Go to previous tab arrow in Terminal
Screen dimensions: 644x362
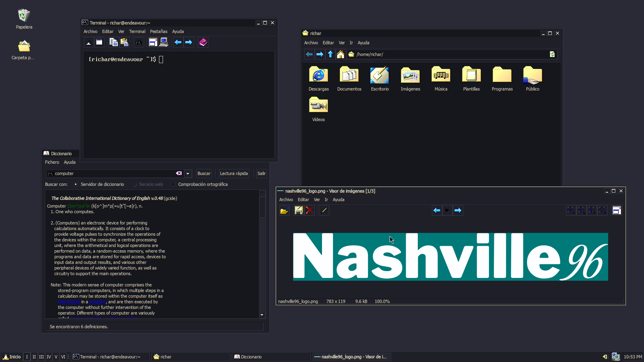178,42
